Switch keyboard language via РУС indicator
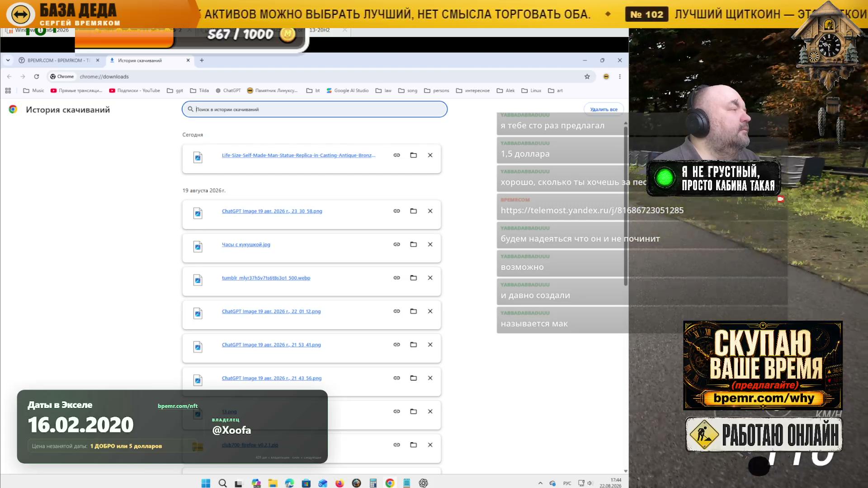Viewport: 868px width, 488px height. 567,483
